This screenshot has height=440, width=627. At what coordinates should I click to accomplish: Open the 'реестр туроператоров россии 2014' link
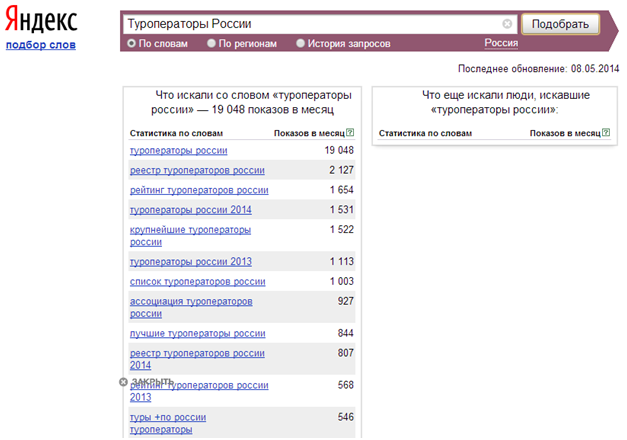tap(197, 359)
